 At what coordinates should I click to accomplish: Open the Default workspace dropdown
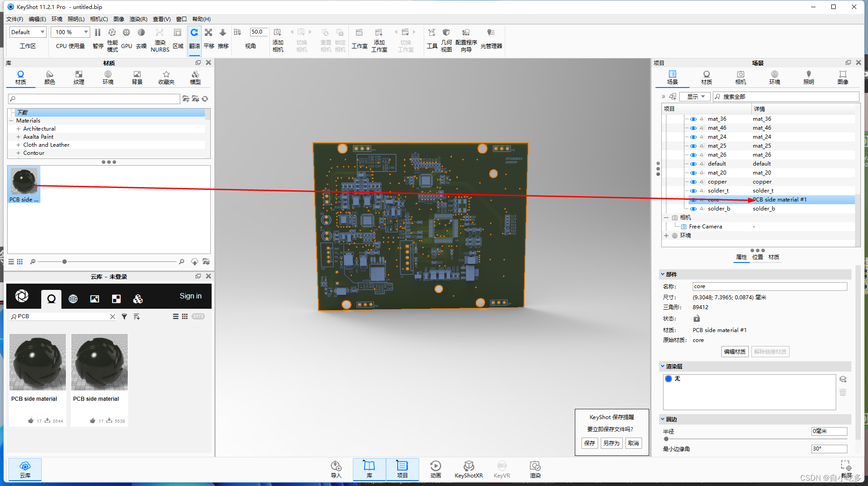28,32
